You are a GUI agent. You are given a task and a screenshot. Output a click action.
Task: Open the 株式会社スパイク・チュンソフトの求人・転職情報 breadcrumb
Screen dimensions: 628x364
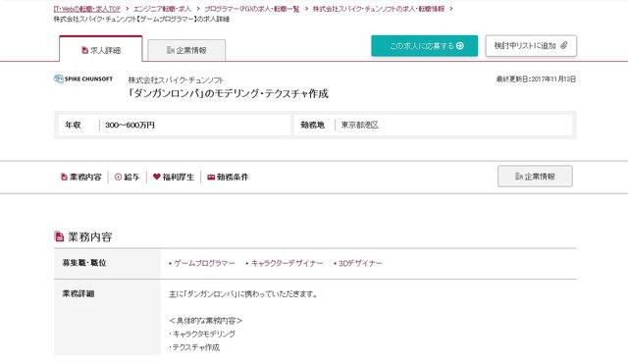click(379, 9)
